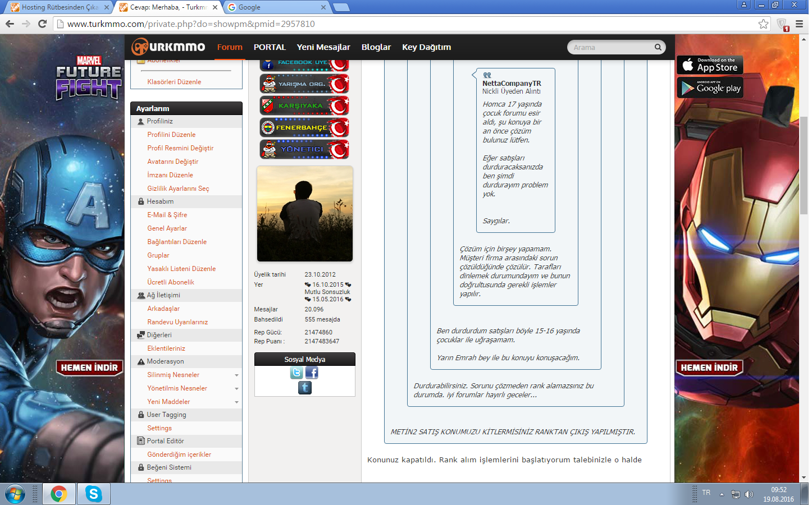Open the Profilini Düzenle link
Screen dimensions: 812x505
[x=171, y=135]
